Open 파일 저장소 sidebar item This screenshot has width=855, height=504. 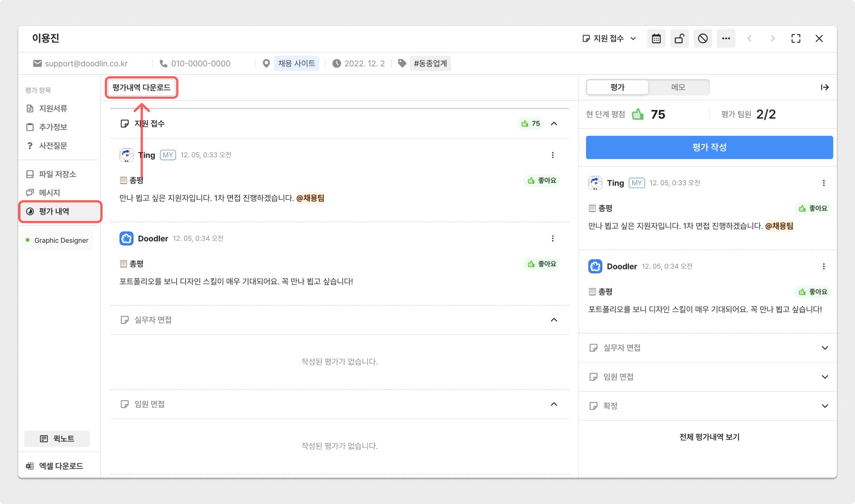click(x=57, y=174)
